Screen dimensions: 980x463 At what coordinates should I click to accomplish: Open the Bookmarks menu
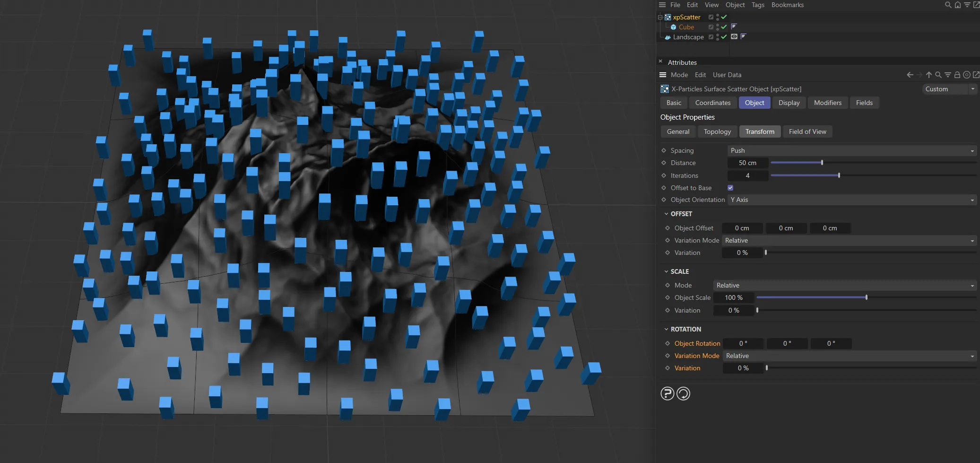(787, 5)
